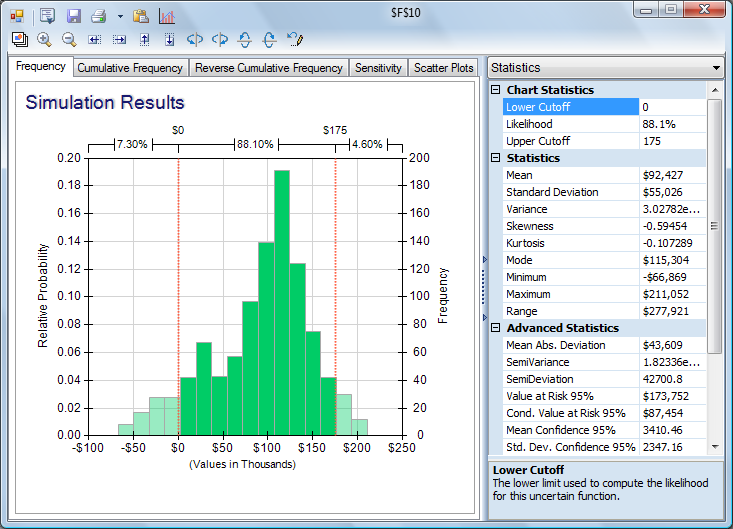The image size is (733, 529).
Task: Zoom in with the magnifier plus icon
Action: click(44, 40)
